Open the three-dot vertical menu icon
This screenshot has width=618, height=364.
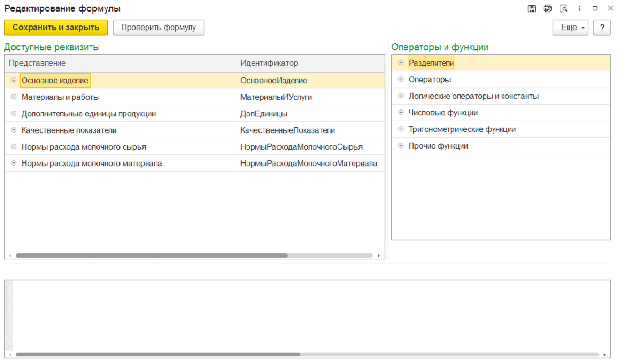coord(579,8)
